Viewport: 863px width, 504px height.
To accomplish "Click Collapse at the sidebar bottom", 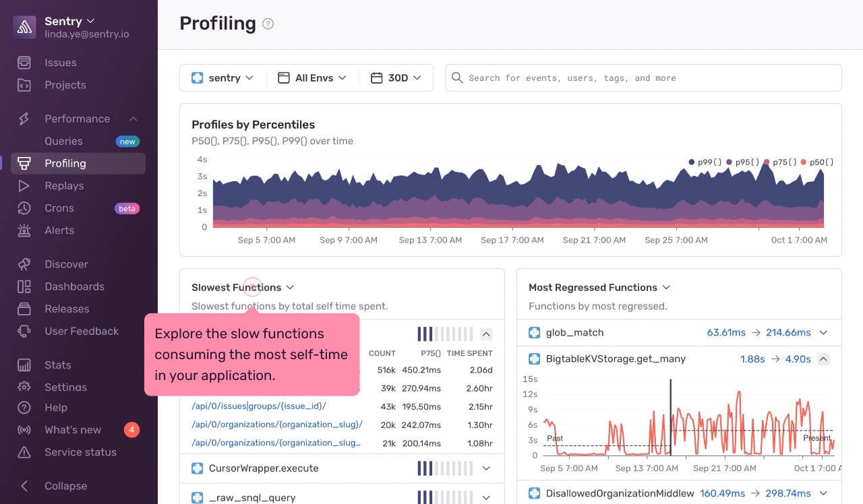I will tap(65, 486).
